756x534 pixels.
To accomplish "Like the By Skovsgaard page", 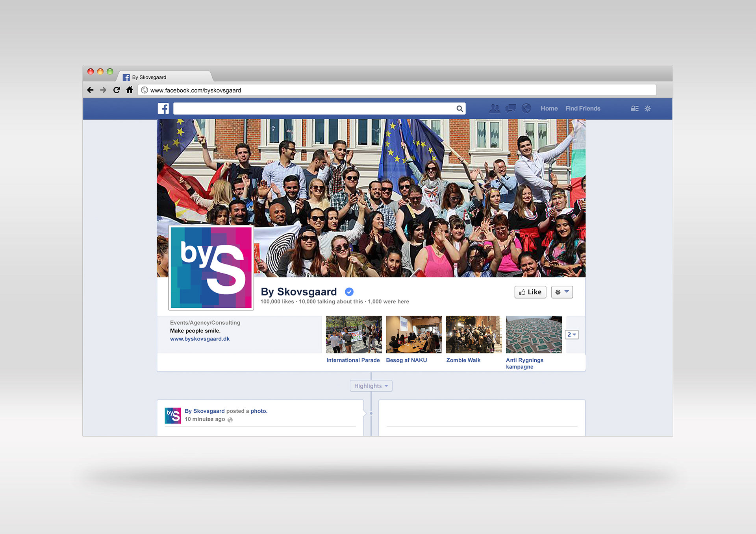I will pyautogui.click(x=530, y=292).
